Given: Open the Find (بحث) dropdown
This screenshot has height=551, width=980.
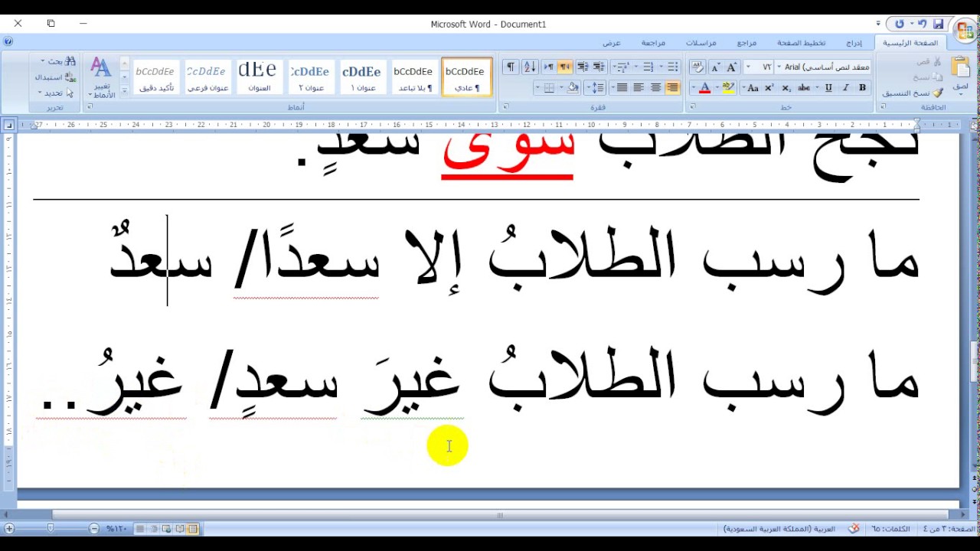Looking at the screenshot, I should pyautogui.click(x=58, y=61).
